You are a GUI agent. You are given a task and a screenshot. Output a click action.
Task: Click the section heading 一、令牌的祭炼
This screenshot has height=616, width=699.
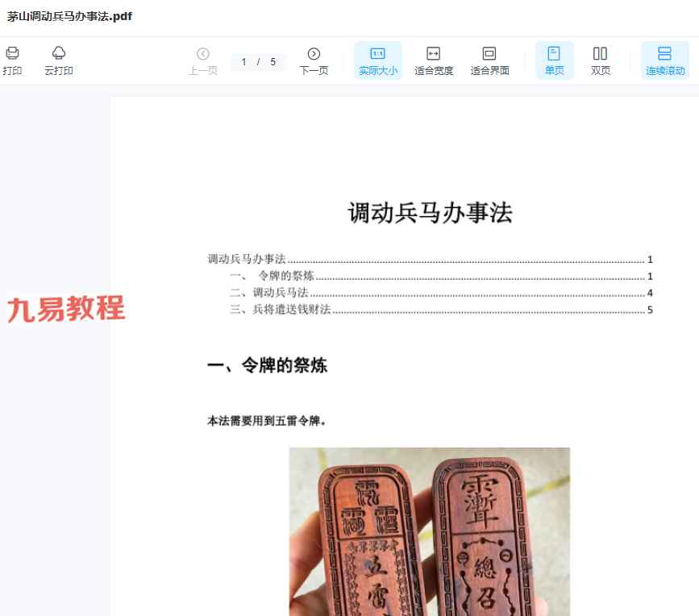(x=267, y=365)
